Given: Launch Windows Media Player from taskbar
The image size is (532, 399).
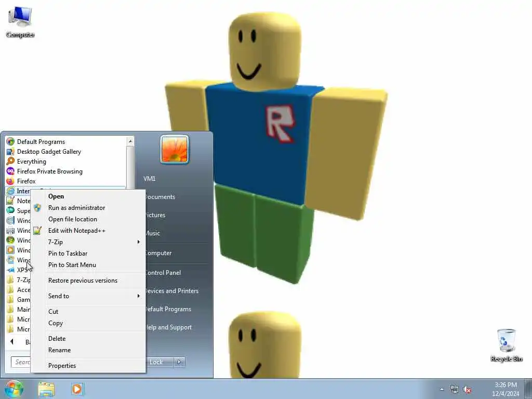Looking at the screenshot, I should coord(77,389).
